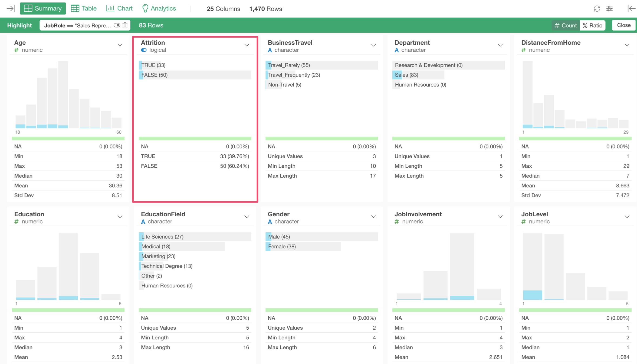This screenshot has height=364, width=637.
Task: Open the Attrition column dropdown menu
Action: point(247,45)
